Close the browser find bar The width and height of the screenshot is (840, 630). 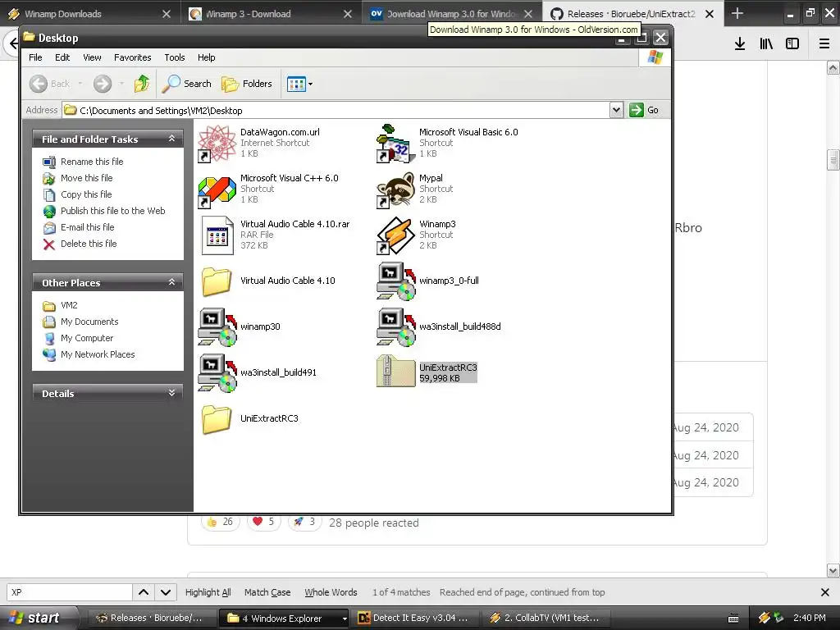tap(825, 592)
